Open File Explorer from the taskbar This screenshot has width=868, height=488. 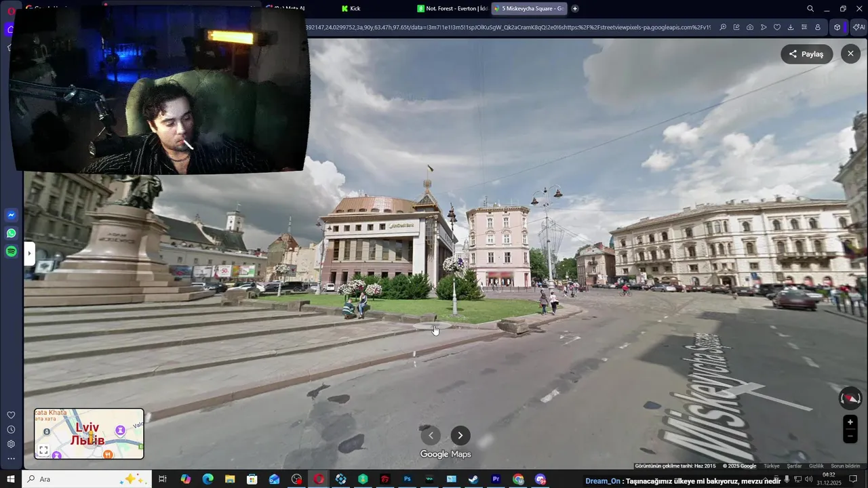[x=230, y=479]
